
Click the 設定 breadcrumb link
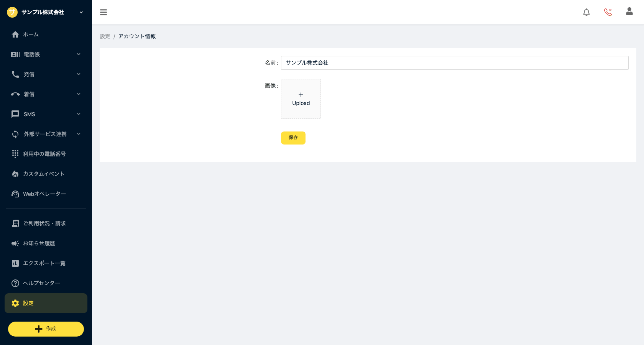pyautogui.click(x=105, y=36)
